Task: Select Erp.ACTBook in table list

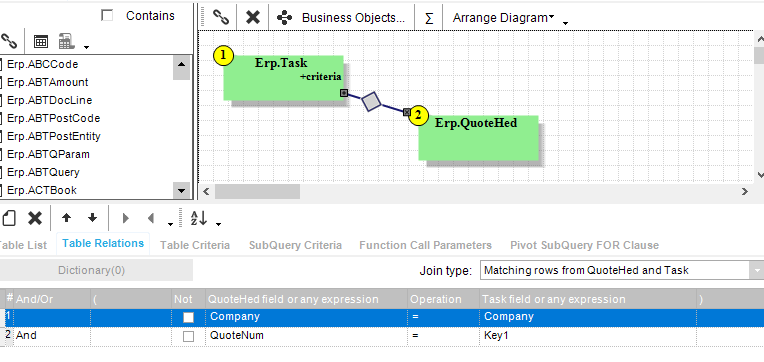Action: point(42,191)
